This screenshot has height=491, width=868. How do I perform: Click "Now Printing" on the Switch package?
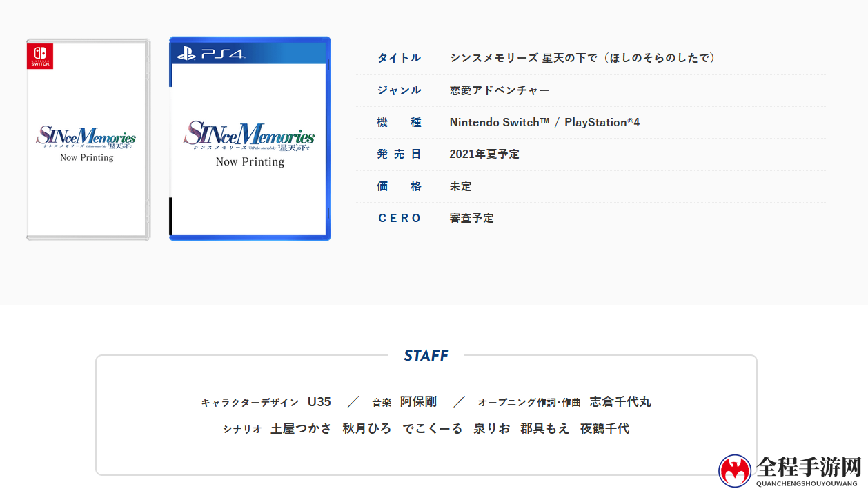87,157
